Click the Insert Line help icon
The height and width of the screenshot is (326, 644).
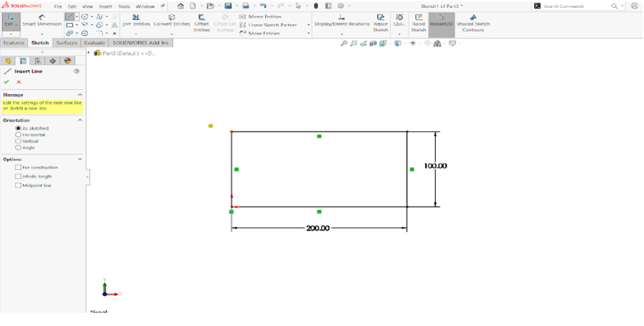coord(76,71)
